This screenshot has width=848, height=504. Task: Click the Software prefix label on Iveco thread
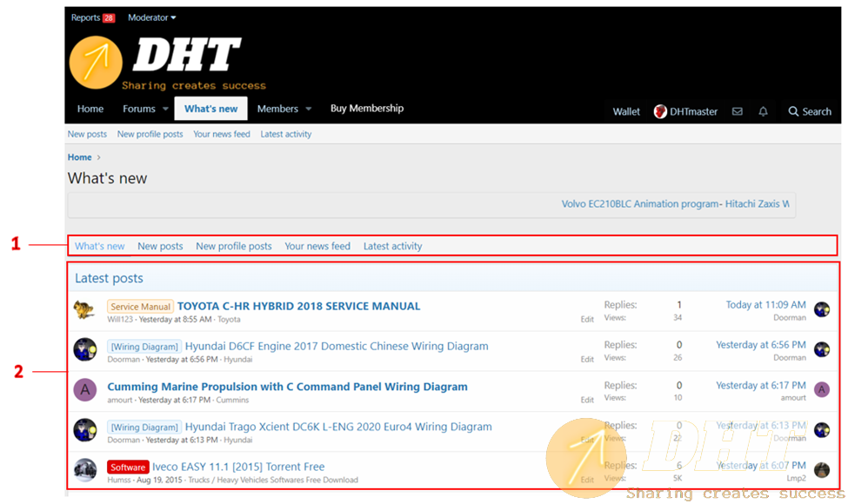(127, 467)
